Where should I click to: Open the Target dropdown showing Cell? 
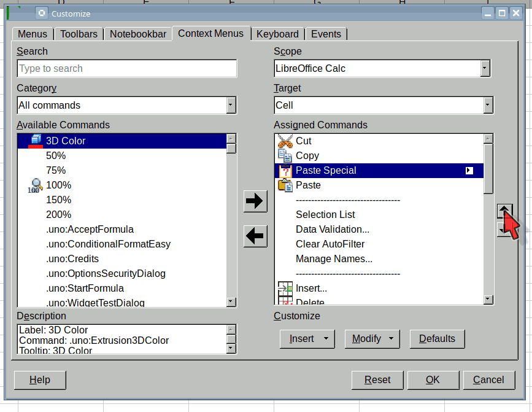[x=488, y=105]
